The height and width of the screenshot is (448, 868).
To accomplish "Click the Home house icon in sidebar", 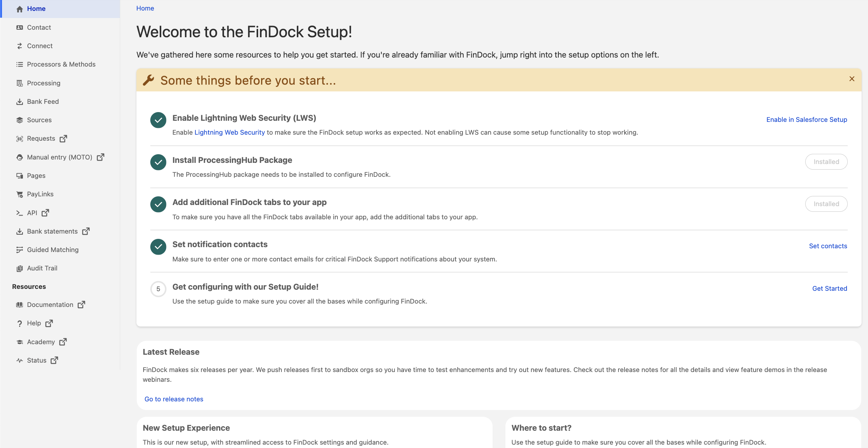I will coord(20,8).
